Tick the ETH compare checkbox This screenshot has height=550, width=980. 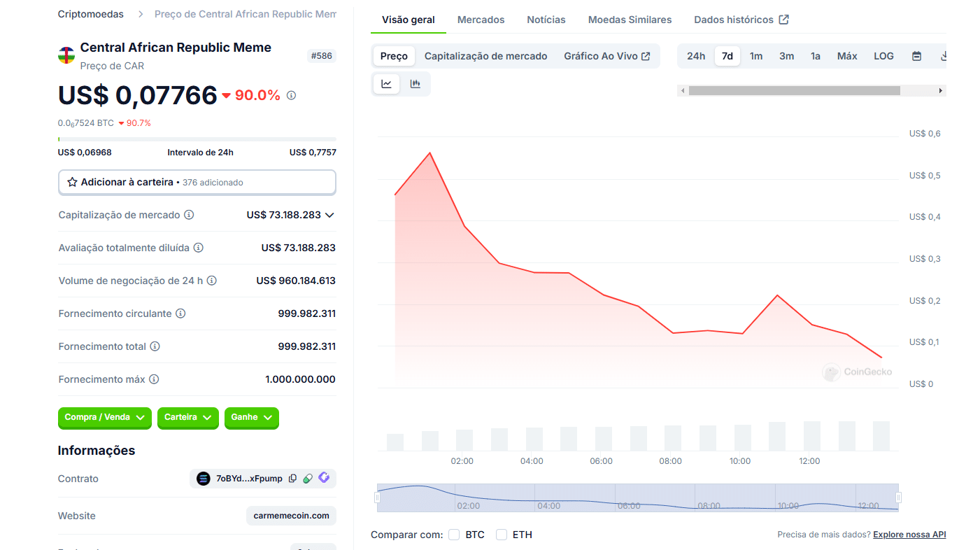[x=502, y=535]
